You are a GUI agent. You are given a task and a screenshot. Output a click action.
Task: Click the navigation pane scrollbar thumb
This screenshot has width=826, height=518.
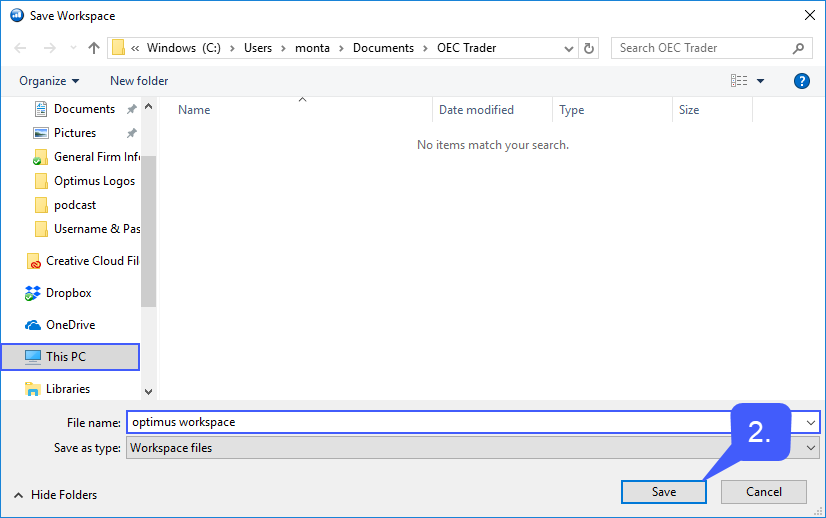pyautogui.click(x=149, y=231)
